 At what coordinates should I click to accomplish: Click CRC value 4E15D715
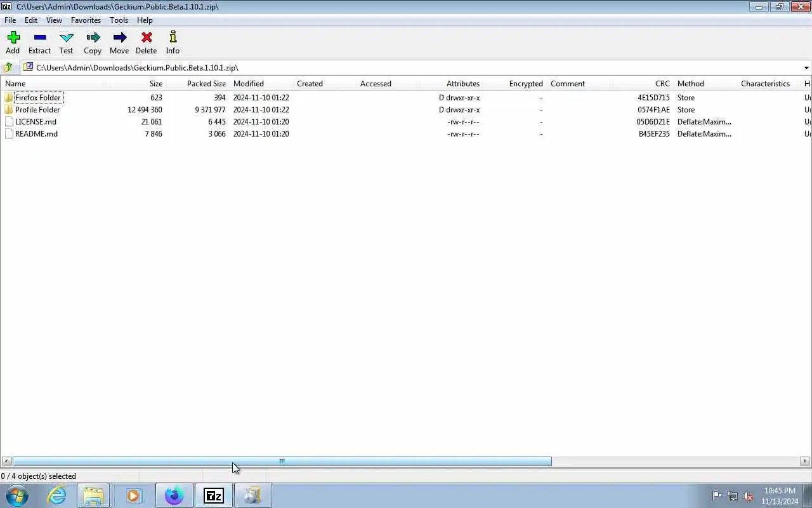(653, 98)
